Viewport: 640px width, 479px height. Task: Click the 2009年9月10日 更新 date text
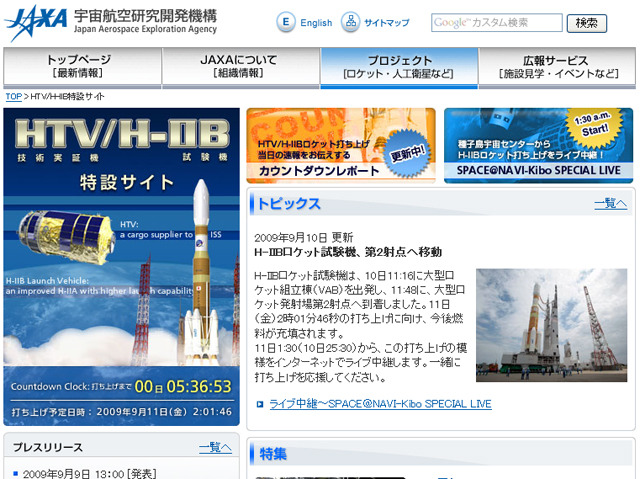304,237
